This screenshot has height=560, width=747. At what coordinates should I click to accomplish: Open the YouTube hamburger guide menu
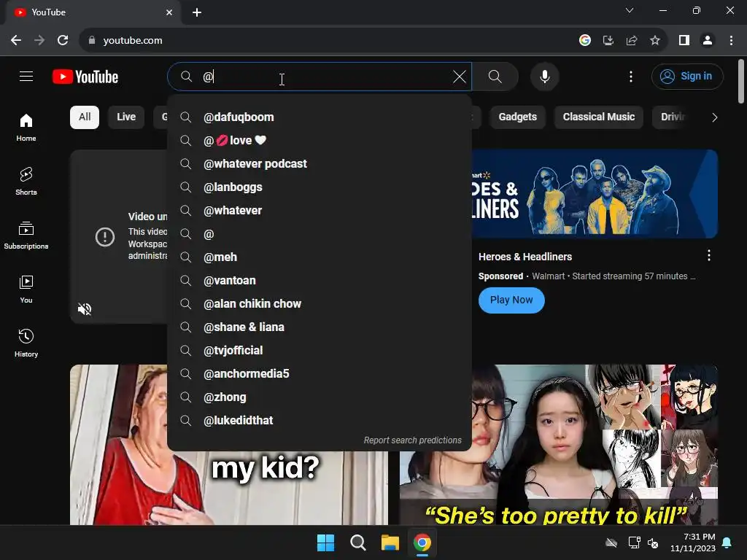point(26,76)
